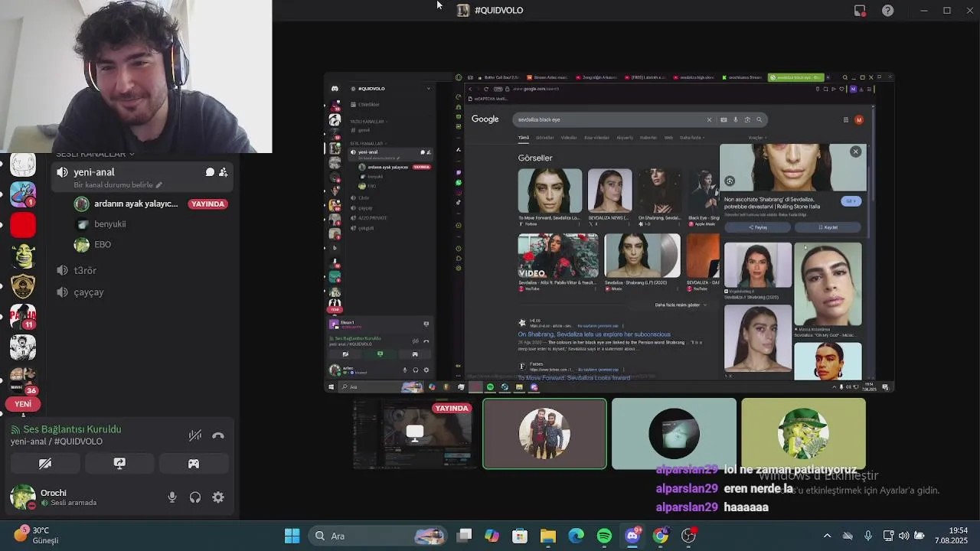Switch to Görseller tab in Google results
980x551 pixels.
544,138
